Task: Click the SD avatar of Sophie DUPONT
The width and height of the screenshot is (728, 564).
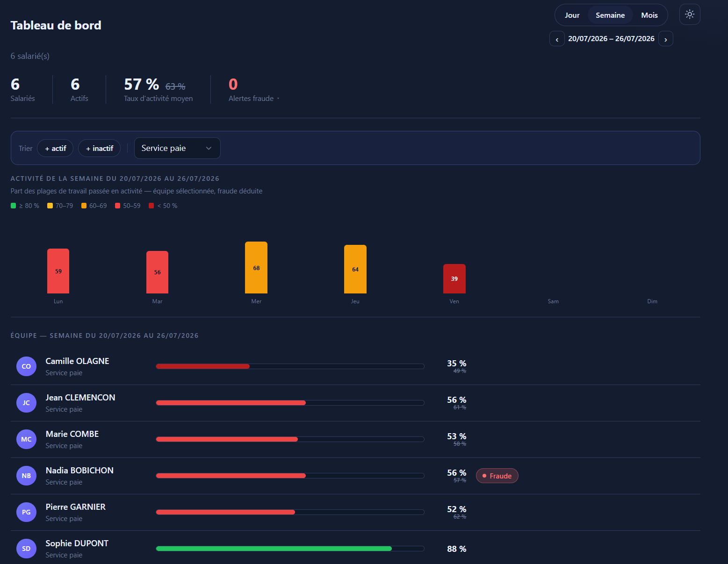Action: (26, 549)
